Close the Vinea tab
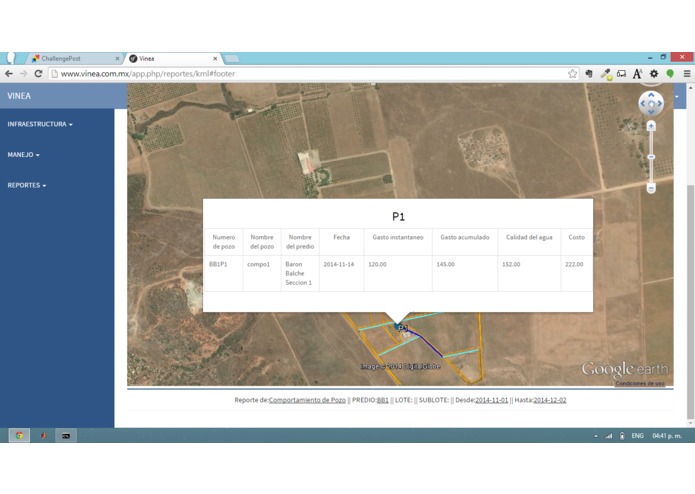This screenshot has height=494, width=695. tap(215, 58)
